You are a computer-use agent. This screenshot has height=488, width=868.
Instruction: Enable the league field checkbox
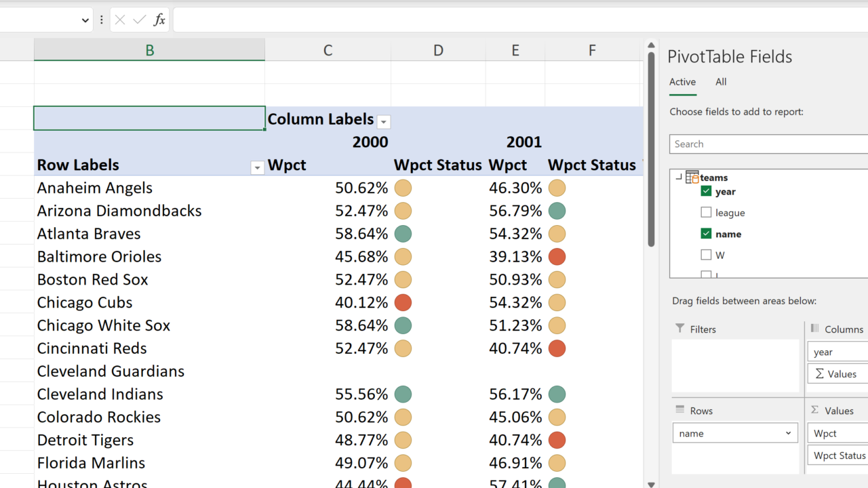pyautogui.click(x=706, y=212)
